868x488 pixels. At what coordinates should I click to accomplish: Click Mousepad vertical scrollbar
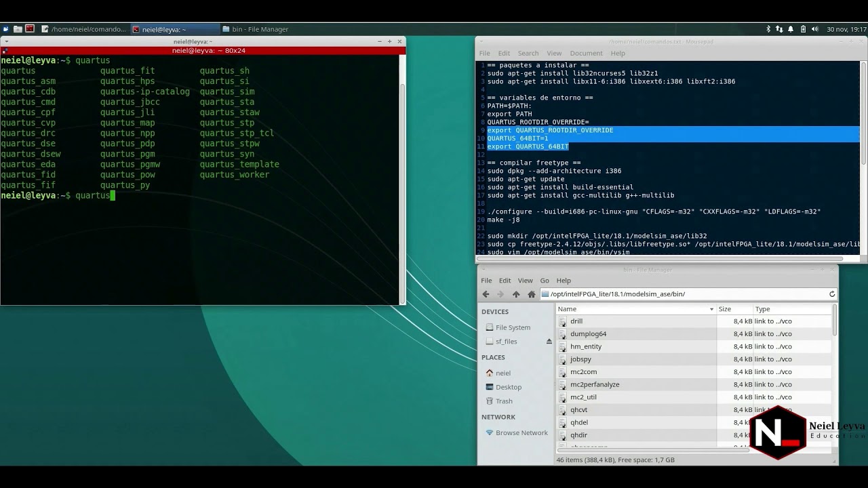[864, 113]
